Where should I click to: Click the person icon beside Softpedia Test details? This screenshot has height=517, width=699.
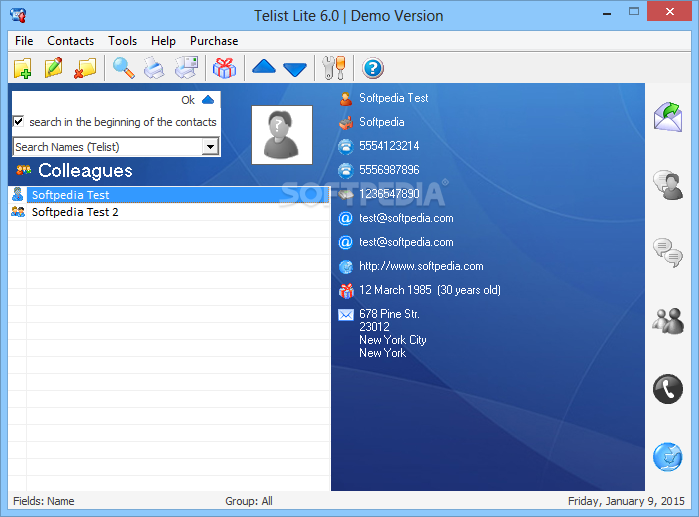pos(345,98)
